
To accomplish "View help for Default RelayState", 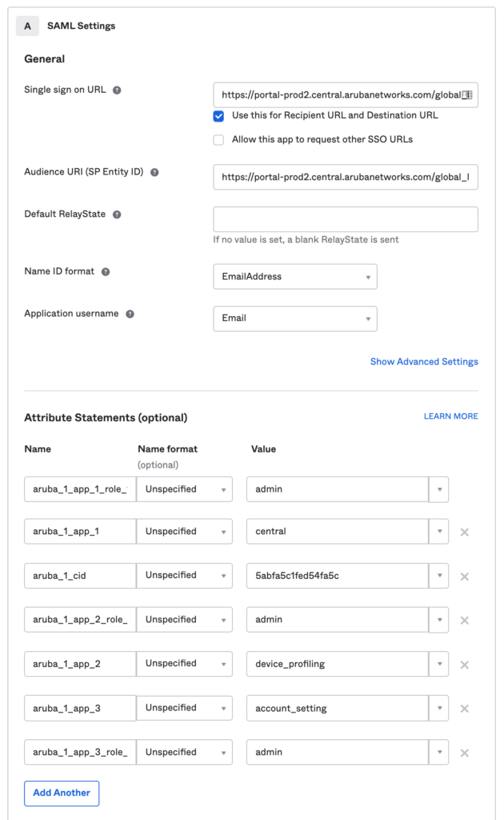I will [116, 214].
